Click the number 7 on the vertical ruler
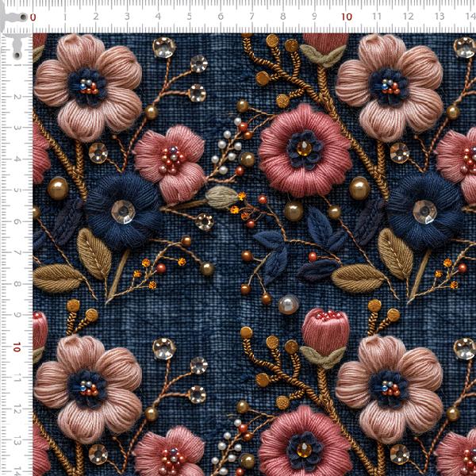476x476 pixels. [17, 253]
